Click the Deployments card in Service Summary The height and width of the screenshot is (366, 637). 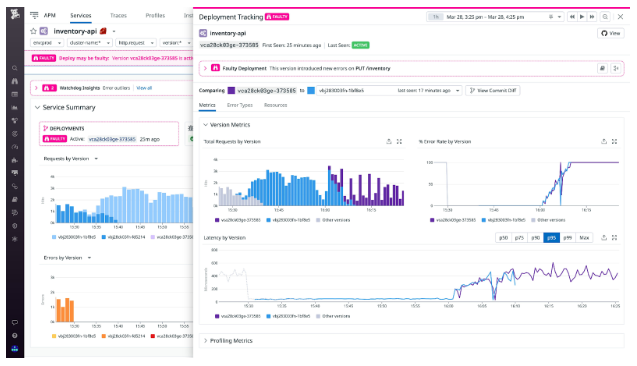click(109, 133)
